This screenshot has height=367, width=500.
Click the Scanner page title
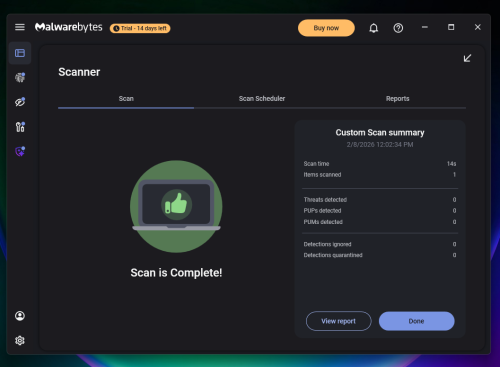tap(79, 72)
